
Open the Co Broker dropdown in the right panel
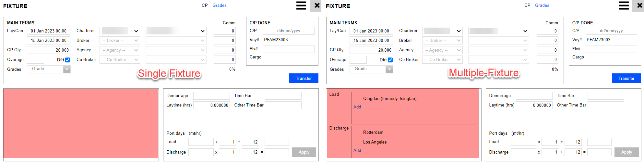tap(442, 60)
